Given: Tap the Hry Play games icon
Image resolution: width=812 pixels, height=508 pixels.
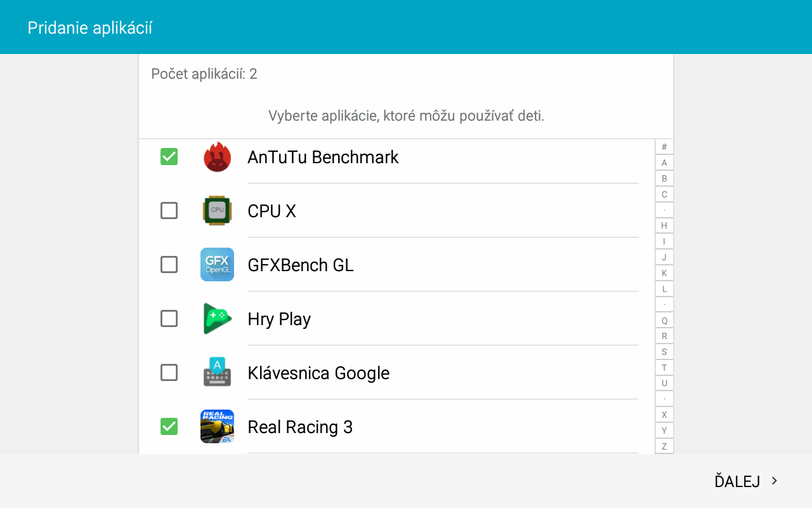Looking at the screenshot, I should click(x=217, y=319).
